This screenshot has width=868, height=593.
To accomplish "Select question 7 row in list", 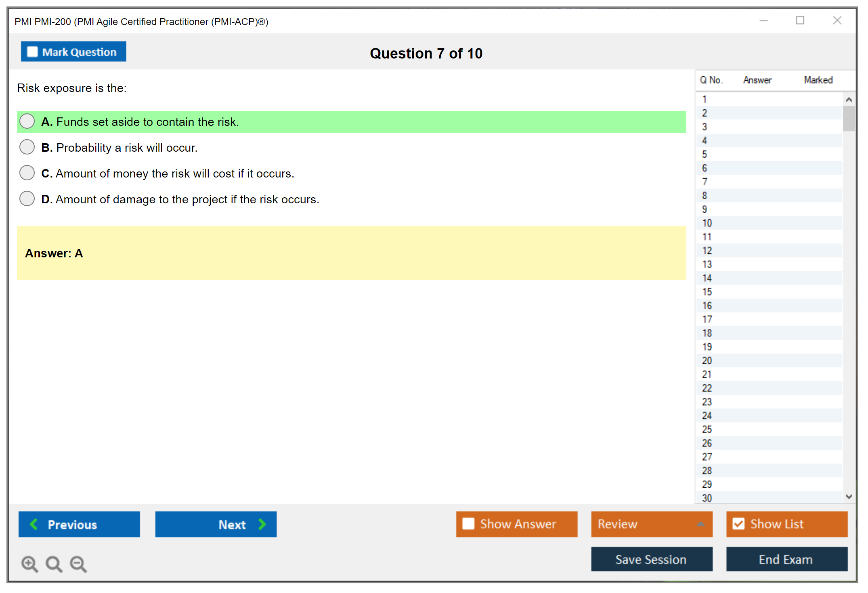I will (x=704, y=182).
